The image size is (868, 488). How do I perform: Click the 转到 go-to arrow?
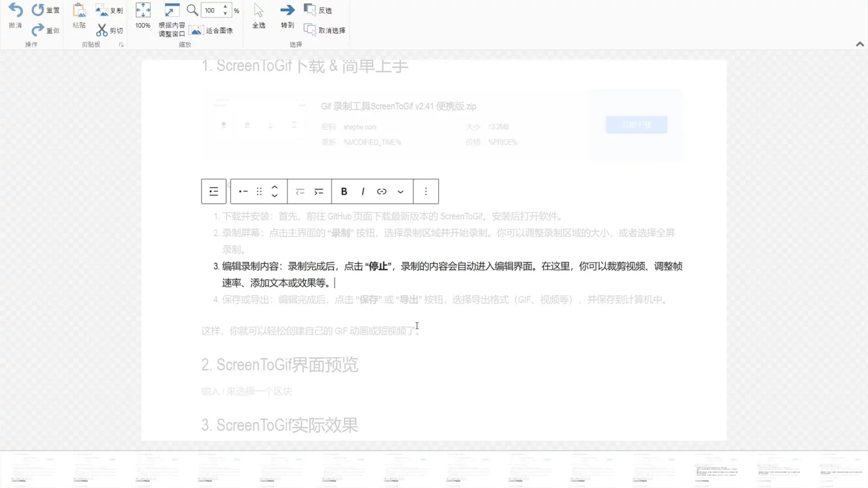(287, 11)
